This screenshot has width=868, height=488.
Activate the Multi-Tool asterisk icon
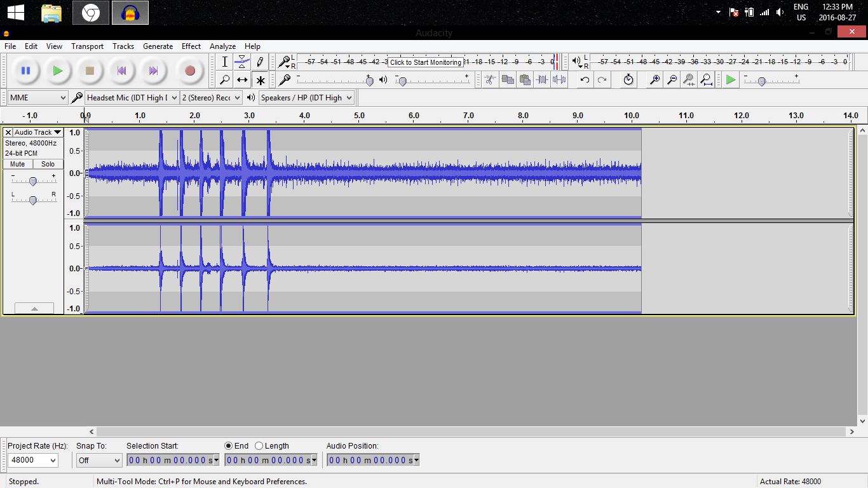click(x=260, y=80)
